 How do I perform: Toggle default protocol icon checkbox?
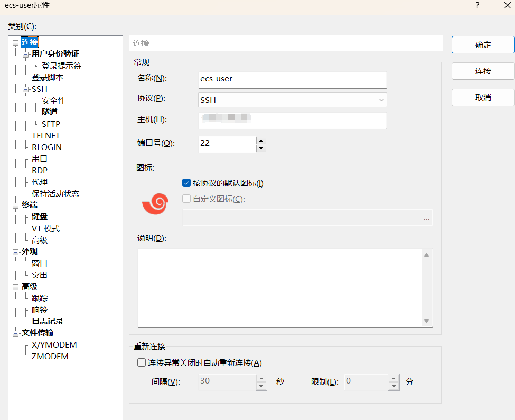[186, 183]
